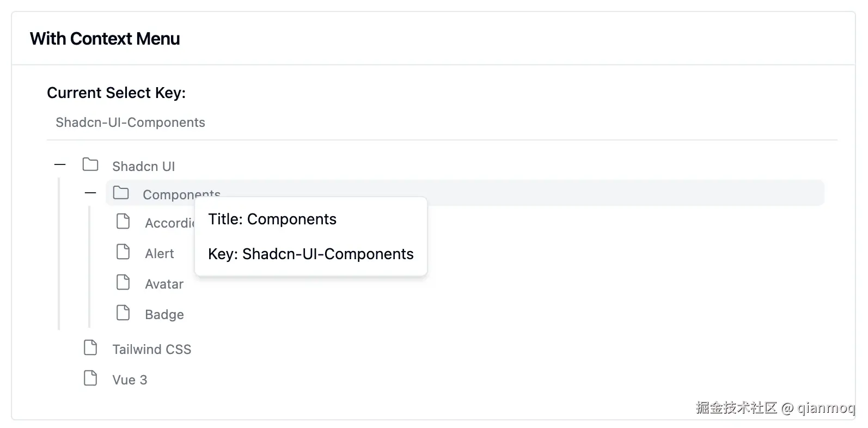Select the Badge tree item
868x428 pixels.
tap(164, 315)
